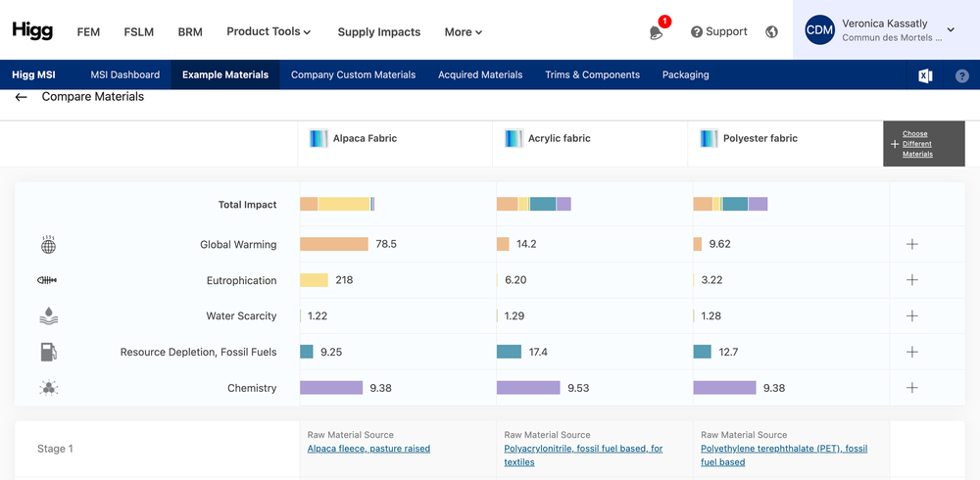This screenshot has width=980, height=480.
Task: Switch to MSI Dashboard tab
Action: pyautogui.click(x=125, y=75)
